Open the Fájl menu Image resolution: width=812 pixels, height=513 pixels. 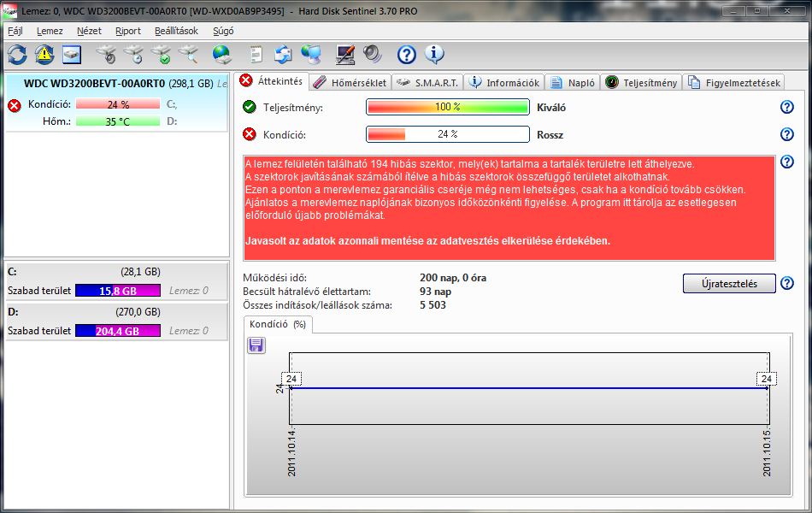(x=15, y=31)
